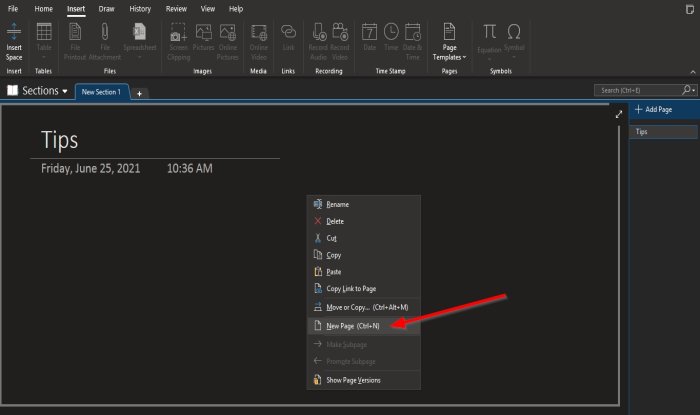Switch to the View tab
The width and height of the screenshot is (700, 415).
(x=208, y=8)
